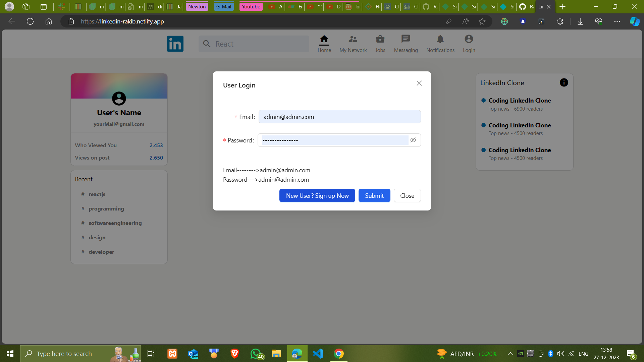Image resolution: width=644 pixels, height=362 pixels.
Task: Click the AED/INR taskbar widget
Action: point(467,354)
